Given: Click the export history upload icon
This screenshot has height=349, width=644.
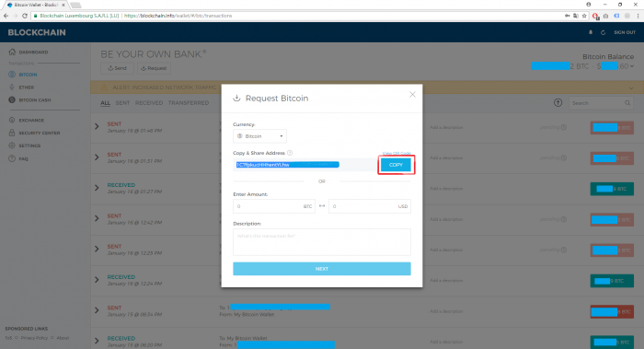Looking at the screenshot, I should tap(558, 103).
